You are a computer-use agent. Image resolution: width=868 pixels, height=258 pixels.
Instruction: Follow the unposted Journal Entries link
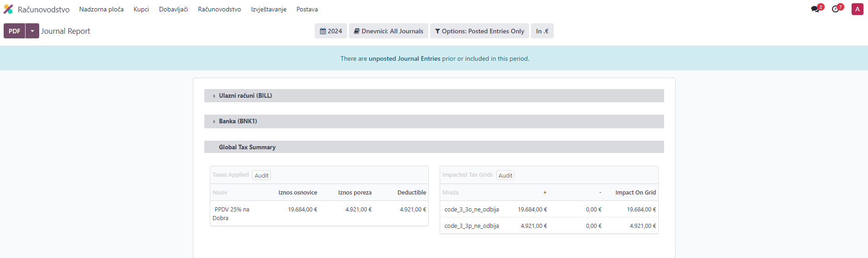pyautogui.click(x=404, y=58)
